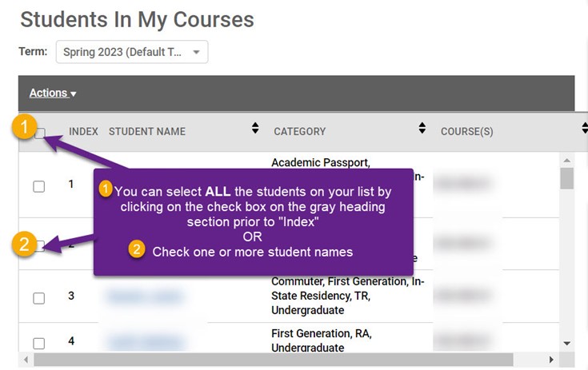Click the INDEX column header
Viewport: 588px width, 370px height.
pyautogui.click(x=83, y=132)
